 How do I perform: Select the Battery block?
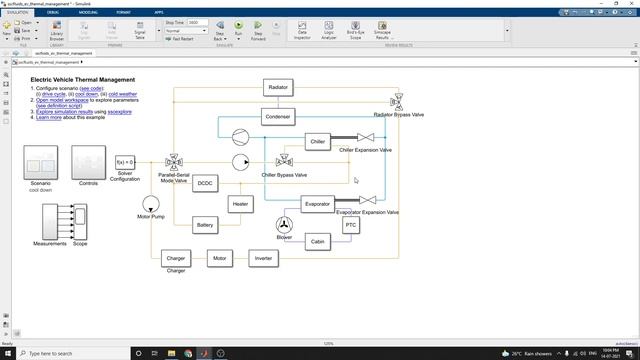[x=205, y=225]
